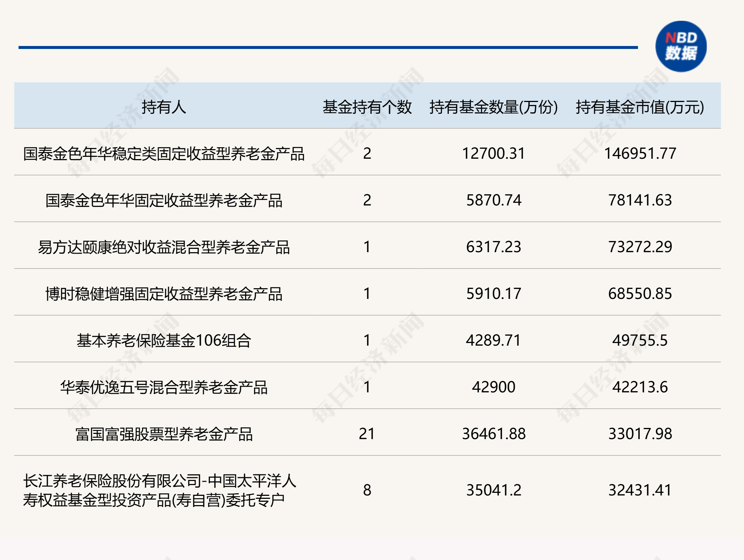The height and width of the screenshot is (560, 744).
Task: Select fund count in 国泰金色年华稳定类 row
Action: (x=367, y=154)
